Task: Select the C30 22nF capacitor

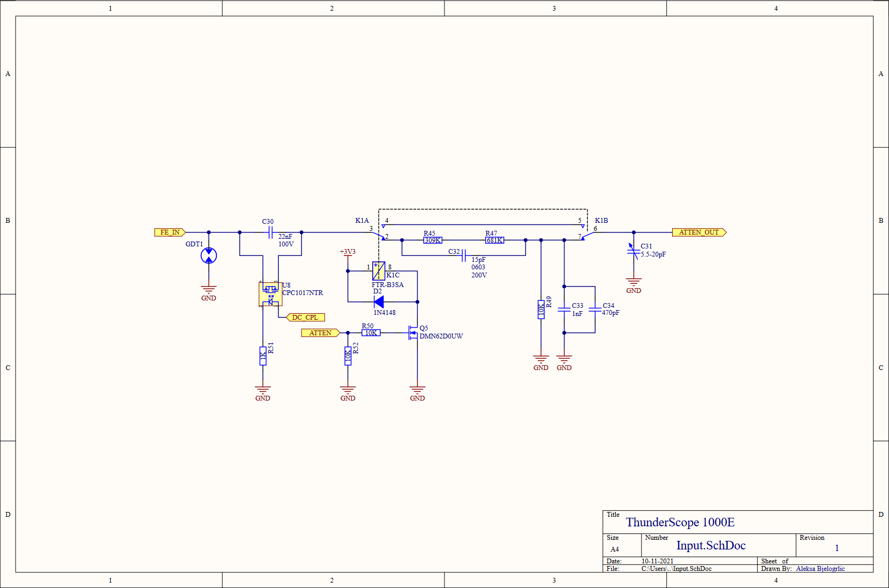Action: coord(271,232)
